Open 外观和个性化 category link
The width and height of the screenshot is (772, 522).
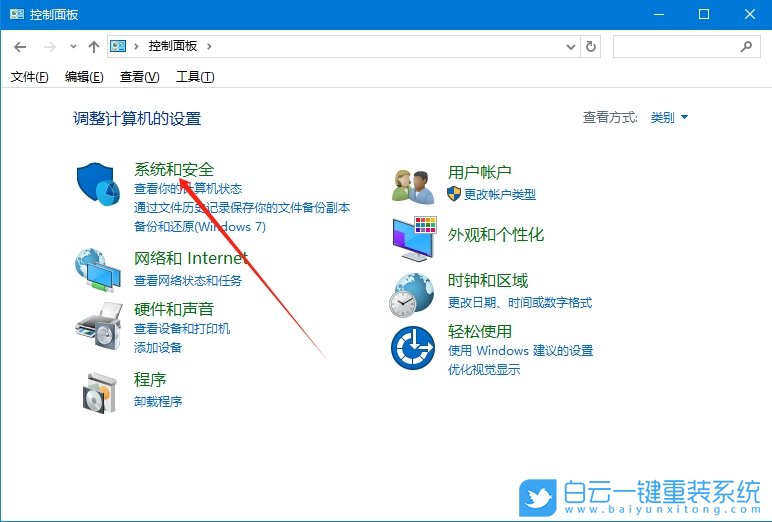(x=496, y=234)
